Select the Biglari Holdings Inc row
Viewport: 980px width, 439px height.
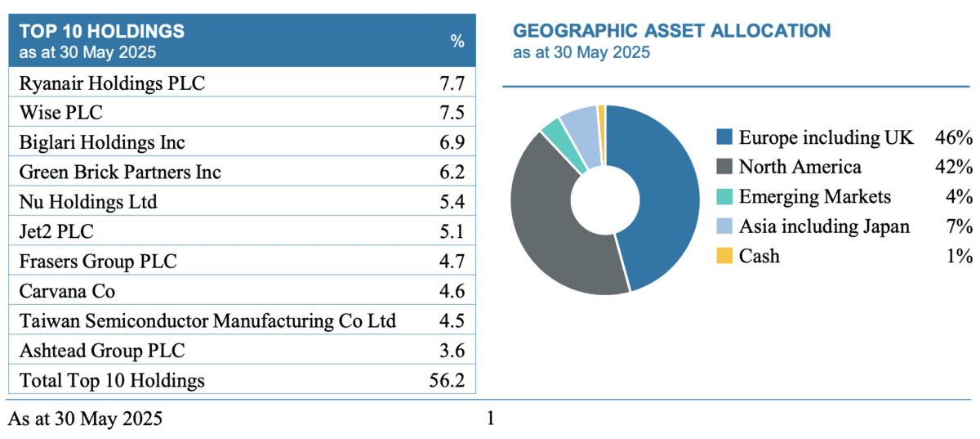pos(242,142)
